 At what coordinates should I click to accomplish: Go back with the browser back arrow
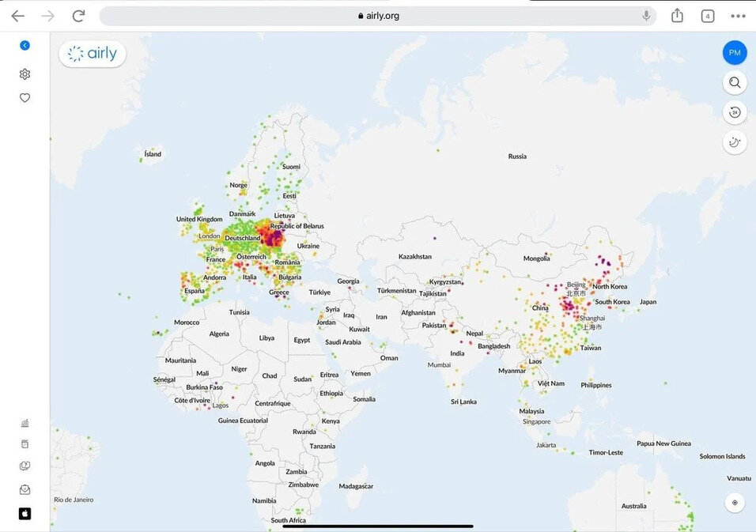coord(17,16)
